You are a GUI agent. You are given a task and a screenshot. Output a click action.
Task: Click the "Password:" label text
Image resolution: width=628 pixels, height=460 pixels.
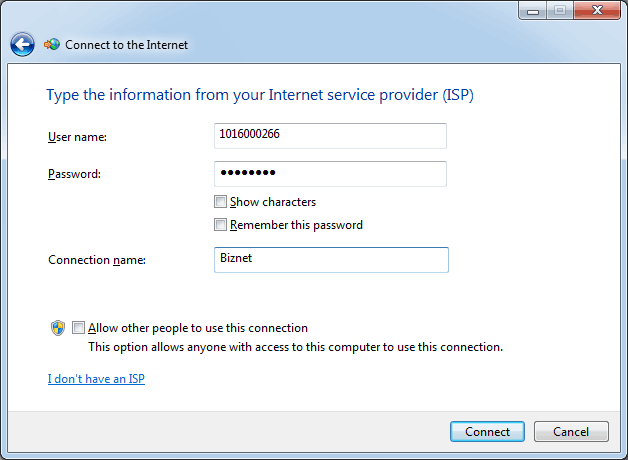[74, 174]
